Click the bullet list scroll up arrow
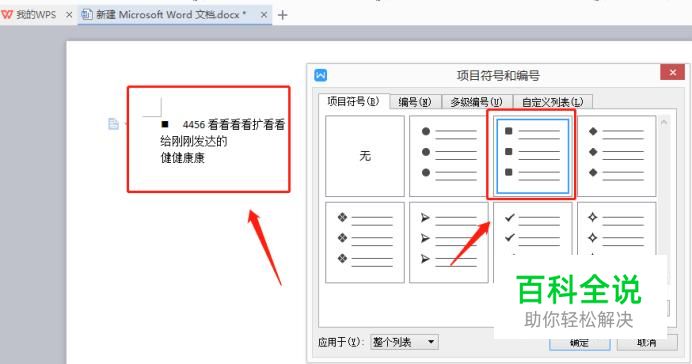Image resolution: width=692 pixels, height=364 pixels. point(664,123)
